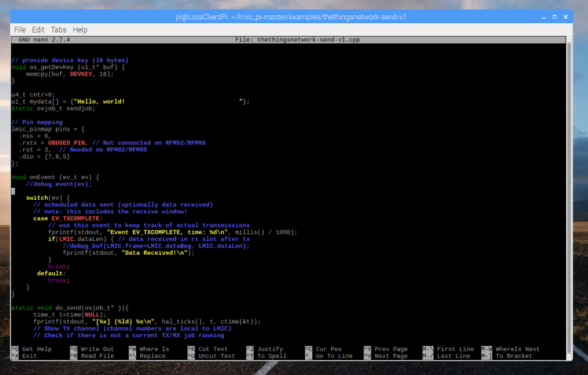Open the File menu
This screenshot has height=375, width=588.
pos(20,30)
